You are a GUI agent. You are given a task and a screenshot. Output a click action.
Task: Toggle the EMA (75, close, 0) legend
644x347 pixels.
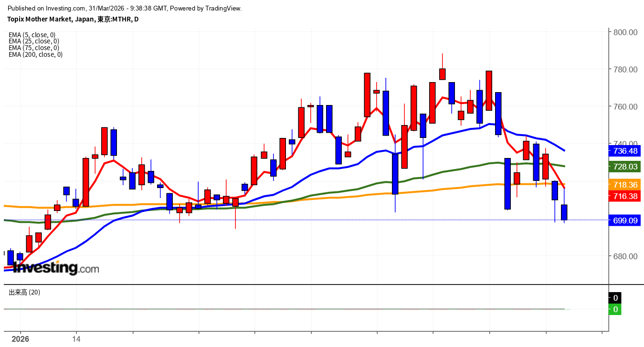point(33,48)
